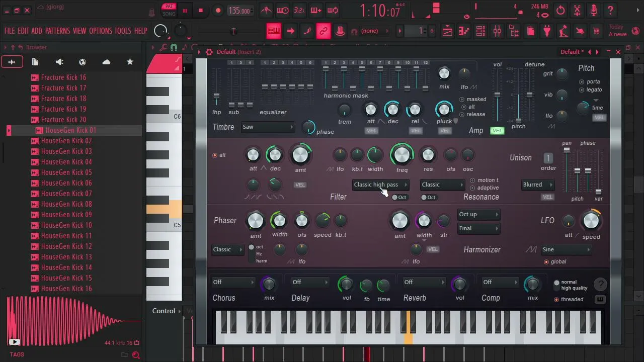The image size is (644, 362).
Task: Open the Final harmonizer dropdown
Action: click(478, 229)
